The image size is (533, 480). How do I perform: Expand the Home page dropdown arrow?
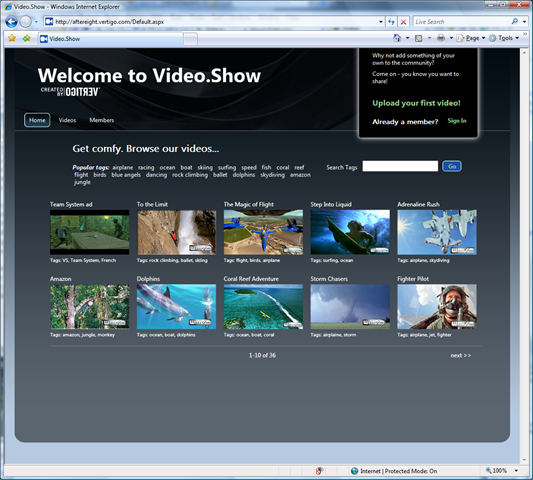coord(407,38)
